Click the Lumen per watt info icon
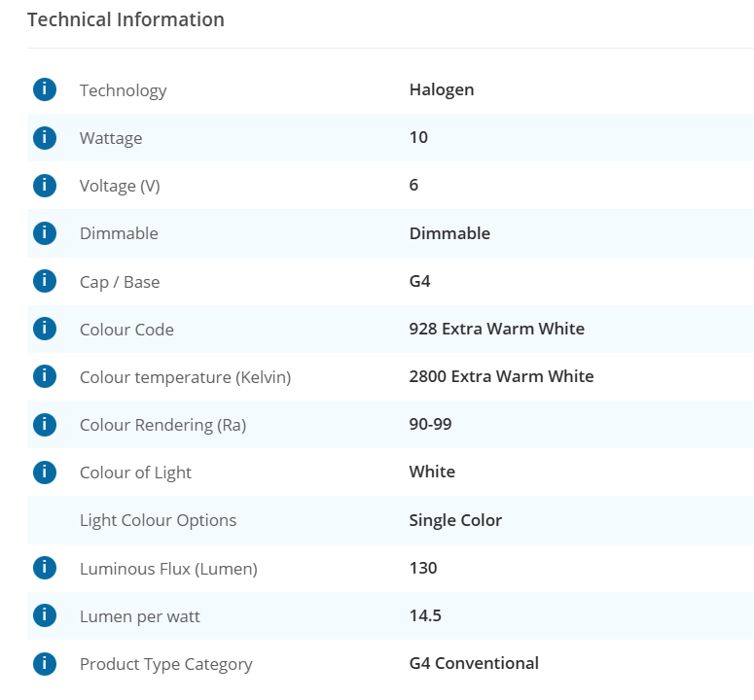Viewport: 754px width, 700px height. pos(45,615)
